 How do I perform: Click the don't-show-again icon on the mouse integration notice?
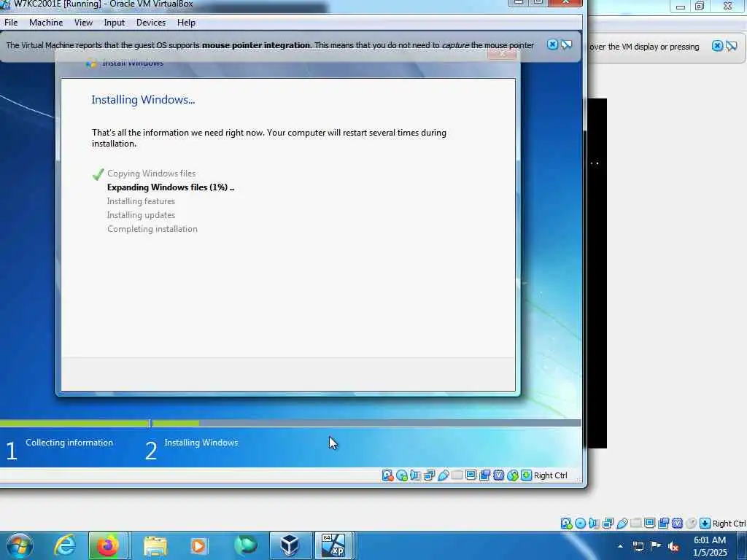(x=566, y=44)
